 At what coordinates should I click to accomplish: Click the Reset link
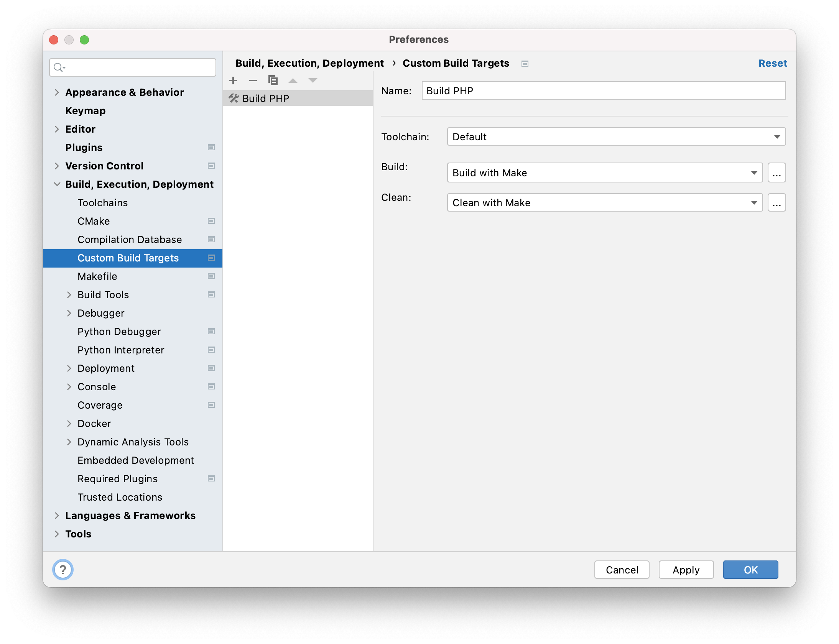772,63
